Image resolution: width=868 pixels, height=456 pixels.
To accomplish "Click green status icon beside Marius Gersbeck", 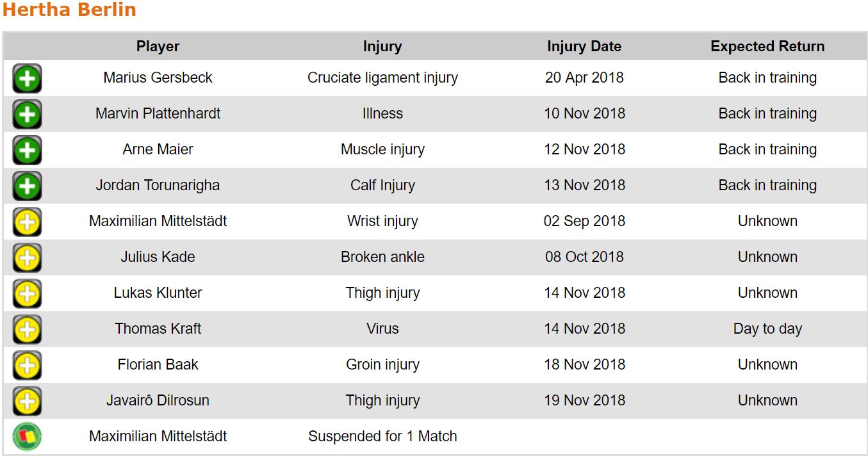I will click(27, 79).
